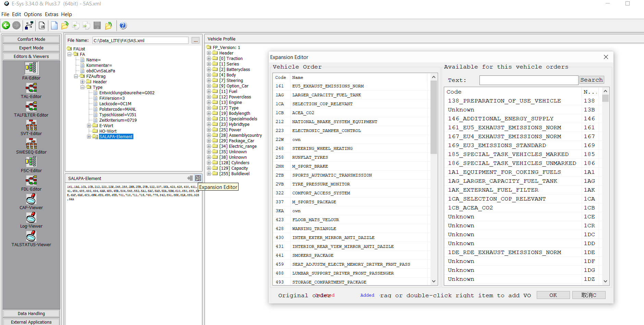Open the CAF-Viewer

coord(31,199)
